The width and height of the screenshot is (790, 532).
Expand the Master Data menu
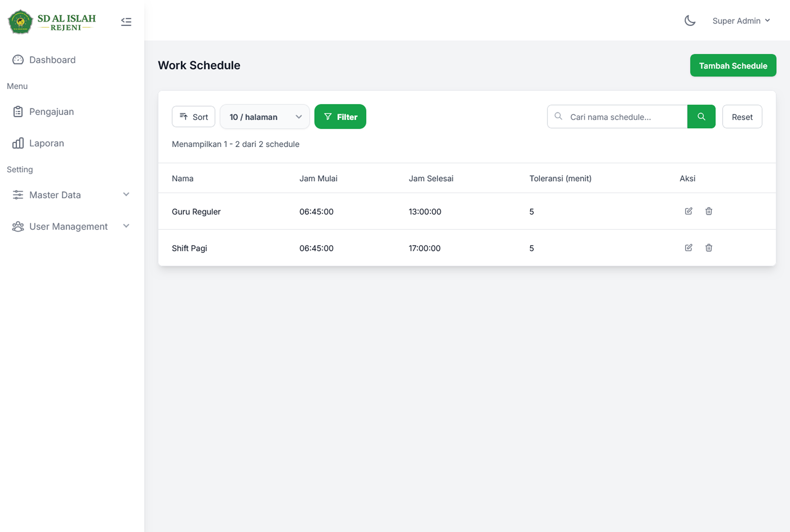point(72,195)
